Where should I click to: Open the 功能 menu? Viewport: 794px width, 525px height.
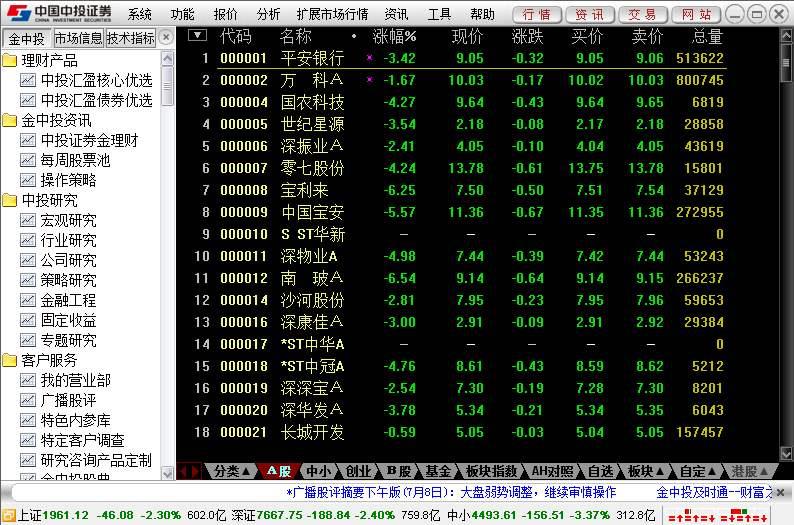point(182,14)
